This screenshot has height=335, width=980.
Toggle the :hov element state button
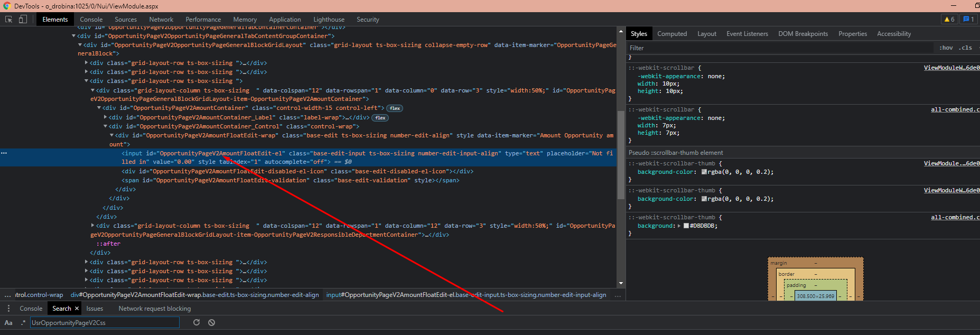coord(946,48)
